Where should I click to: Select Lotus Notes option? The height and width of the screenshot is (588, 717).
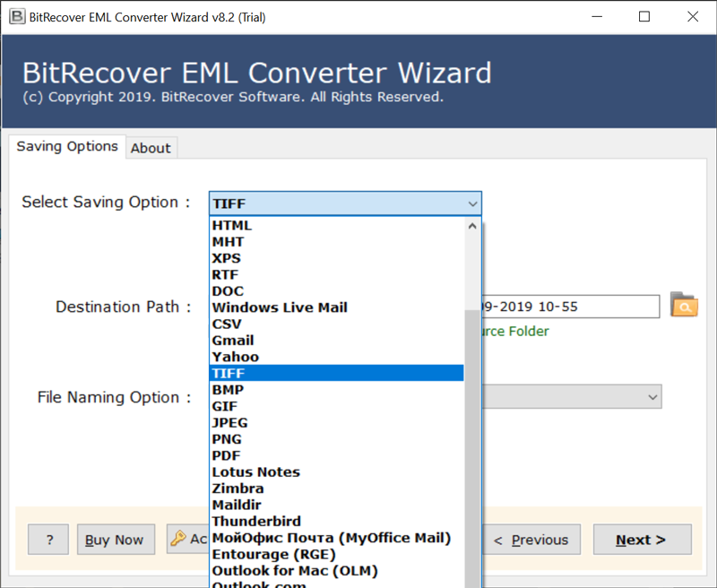tap(336, 472)
